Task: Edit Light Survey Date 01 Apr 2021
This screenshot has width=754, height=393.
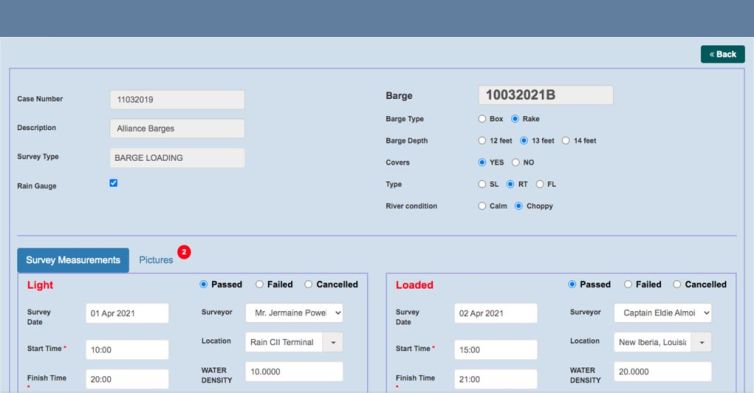Action: [x=127, y=313]
